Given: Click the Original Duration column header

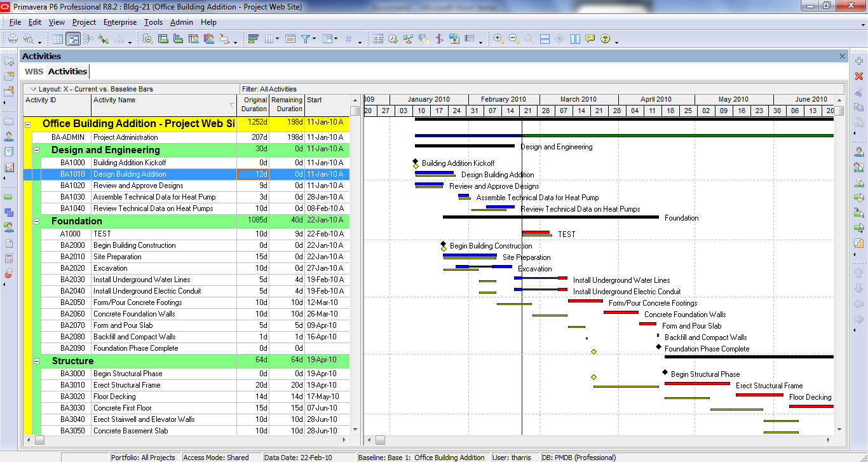Looking at the screenshot, I should click(x=253, y=105).
